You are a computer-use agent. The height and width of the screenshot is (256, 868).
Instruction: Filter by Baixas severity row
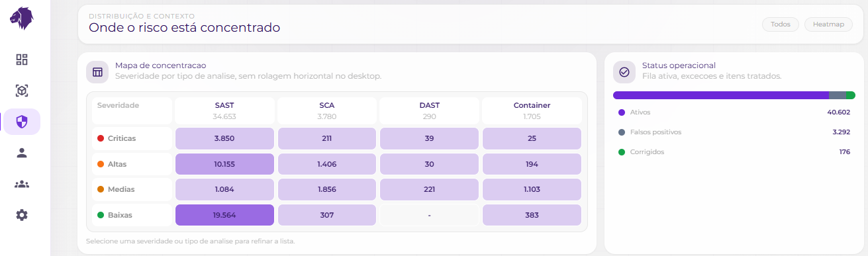point(132,215)
